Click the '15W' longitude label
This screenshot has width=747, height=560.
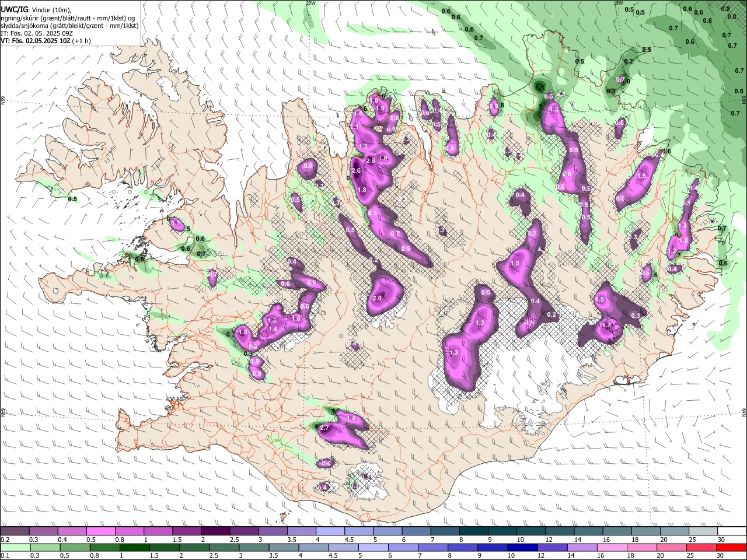coord(618,3)
